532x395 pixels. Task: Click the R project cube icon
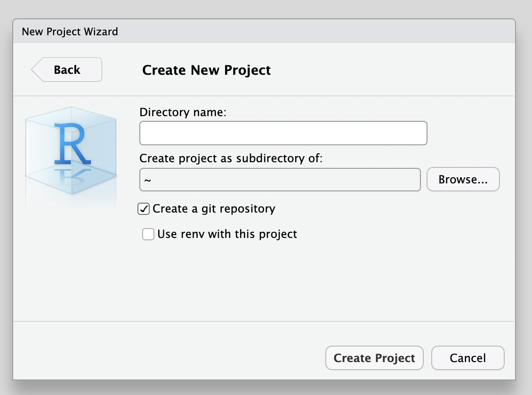coord(71,150)
